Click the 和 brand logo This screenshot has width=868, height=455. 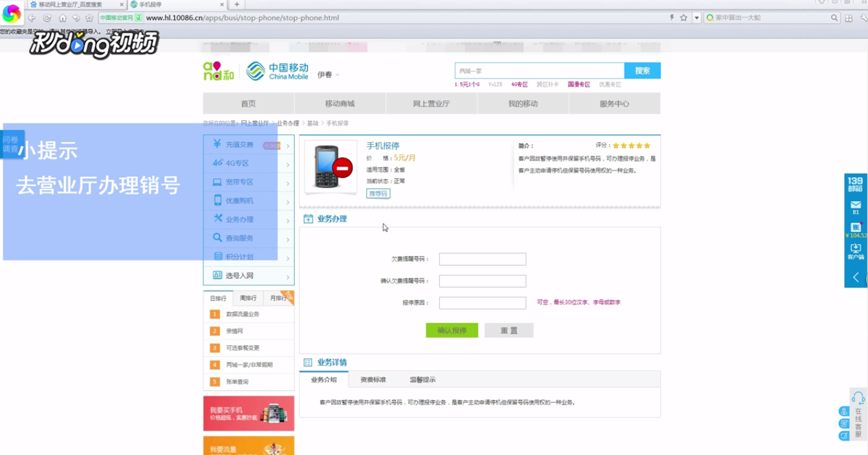219,71
